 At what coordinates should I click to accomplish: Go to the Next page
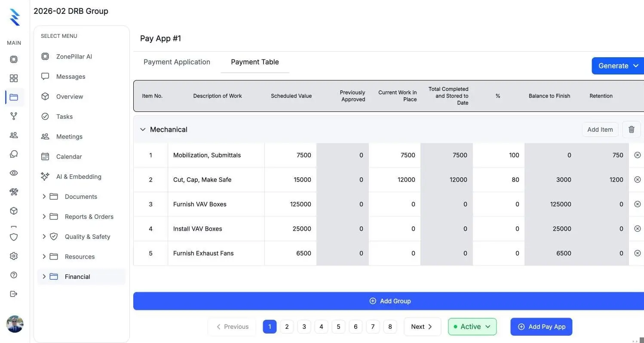tap(422, 327)
